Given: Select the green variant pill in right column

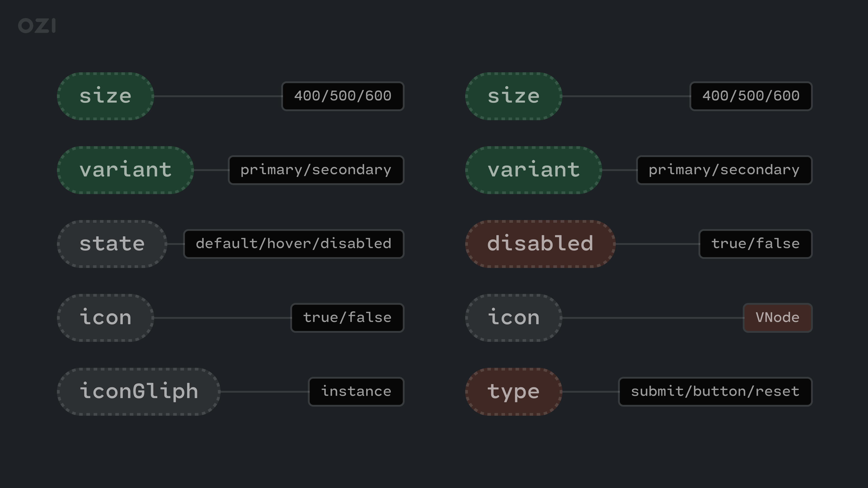Looking at the screenshot, I should coord(533,170).
